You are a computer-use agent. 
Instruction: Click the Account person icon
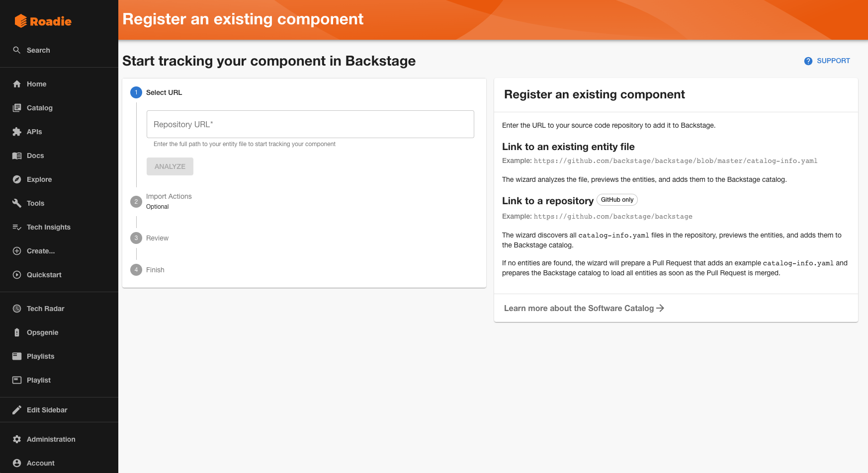(x=17, y=463)
